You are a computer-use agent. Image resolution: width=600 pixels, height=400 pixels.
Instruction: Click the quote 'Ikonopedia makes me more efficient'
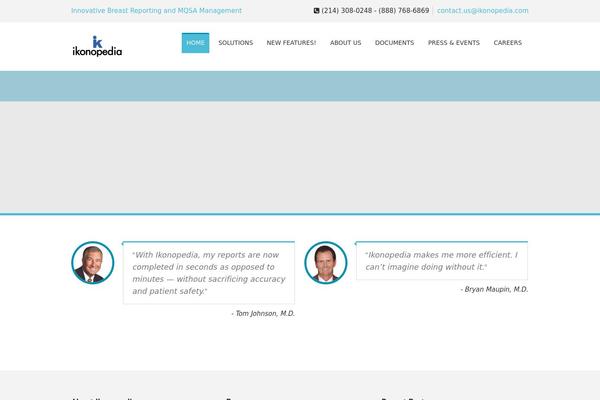coord(442,261)
